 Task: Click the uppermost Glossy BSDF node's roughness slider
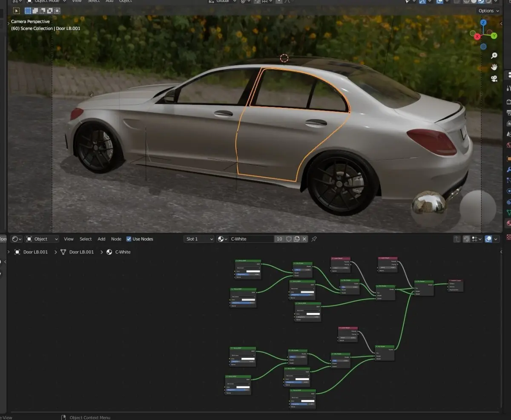(x=248, y=274)
